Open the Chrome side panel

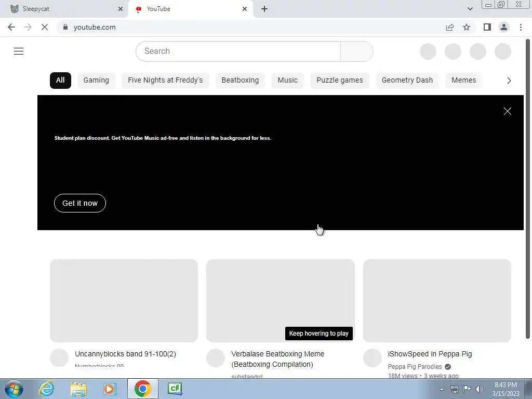[487, 27]
